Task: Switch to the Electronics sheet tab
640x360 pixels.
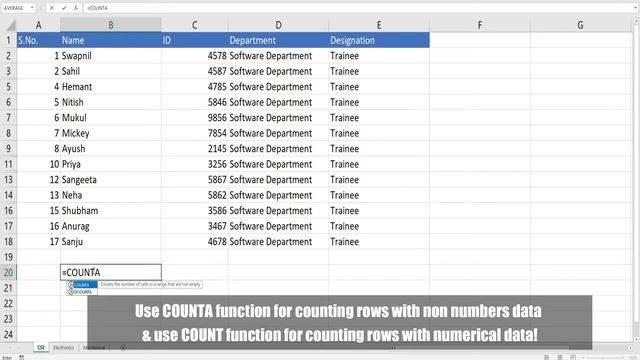Action: [63, 347]
